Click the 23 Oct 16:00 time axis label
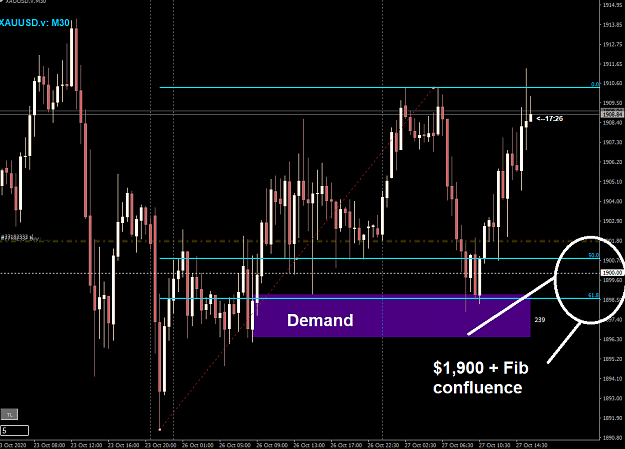Image resolution: width=625 pixels, height=449 pixels. pos(124,445)
